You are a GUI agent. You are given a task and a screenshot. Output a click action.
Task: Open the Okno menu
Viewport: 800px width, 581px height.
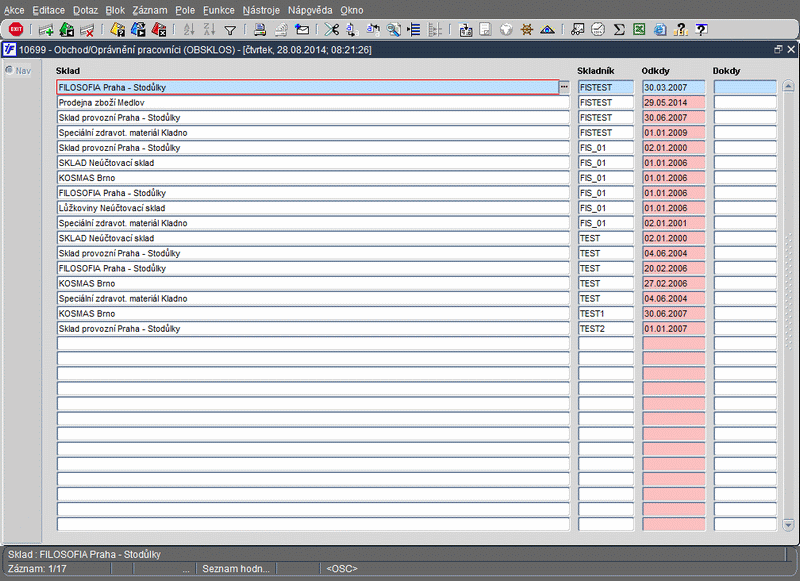coord(352,10)
